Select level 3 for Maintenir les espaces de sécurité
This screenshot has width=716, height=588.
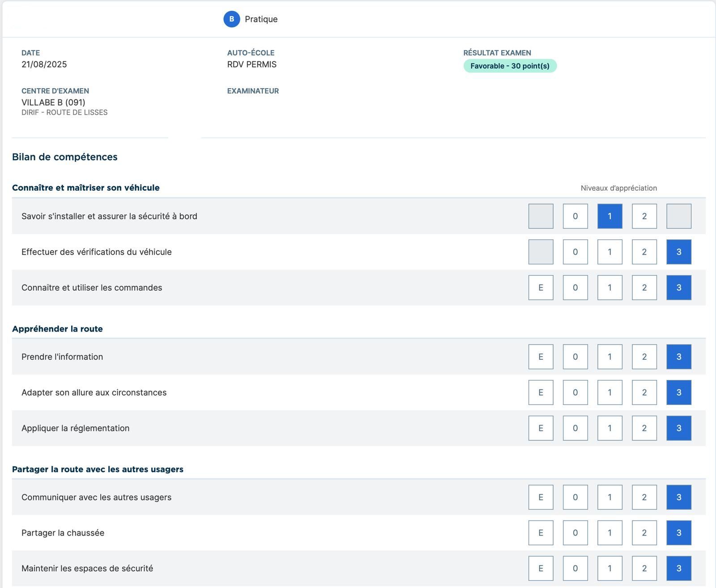click(678, 568)
